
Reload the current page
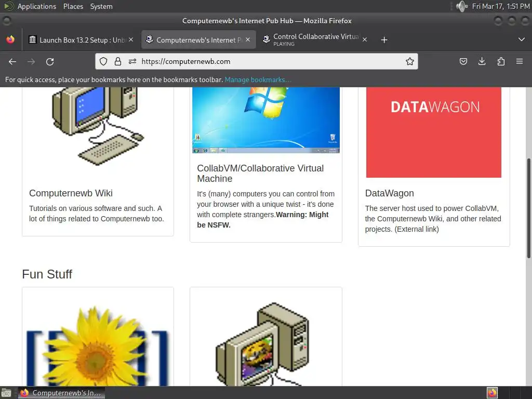50,62
